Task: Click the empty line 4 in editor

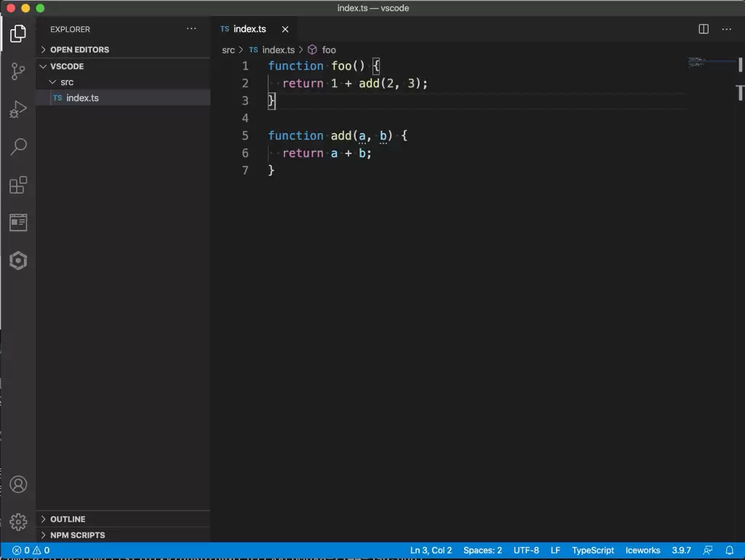Action: pyautogui.click(x=477, y=119)
